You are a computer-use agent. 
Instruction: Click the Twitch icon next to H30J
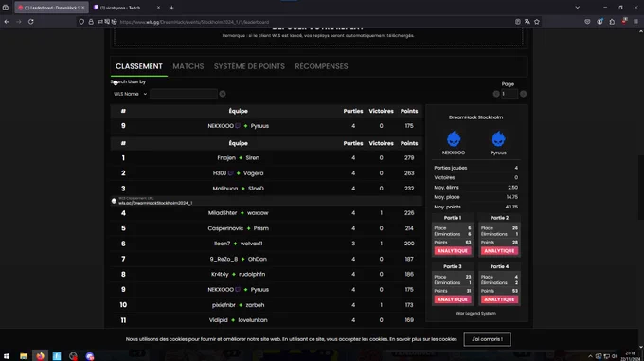231,173
